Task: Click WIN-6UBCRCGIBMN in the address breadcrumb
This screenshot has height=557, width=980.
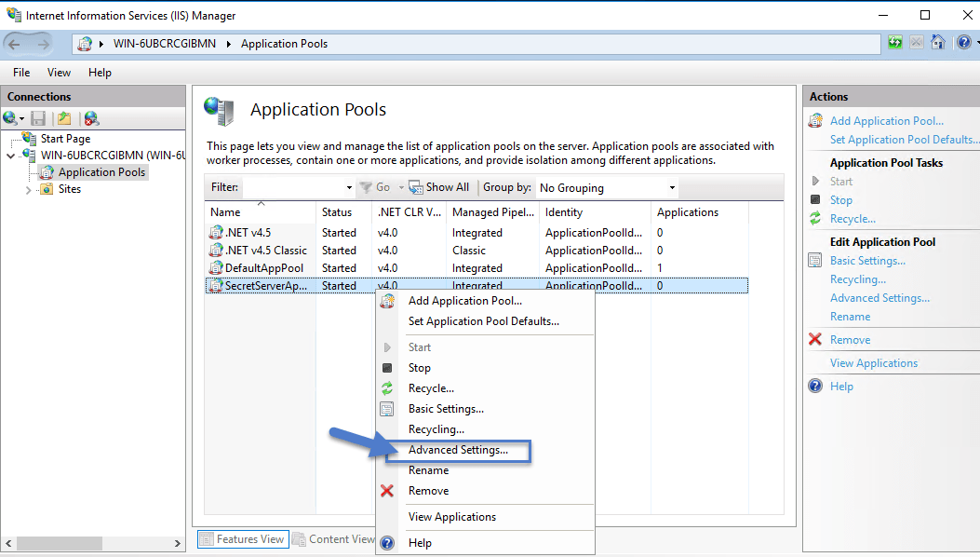Action: pos(165,44)
